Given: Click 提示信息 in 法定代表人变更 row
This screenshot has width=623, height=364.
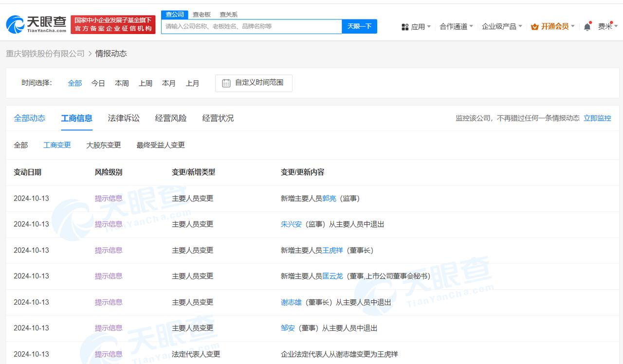Looking at the screenshot, I should tap(109, 354).
